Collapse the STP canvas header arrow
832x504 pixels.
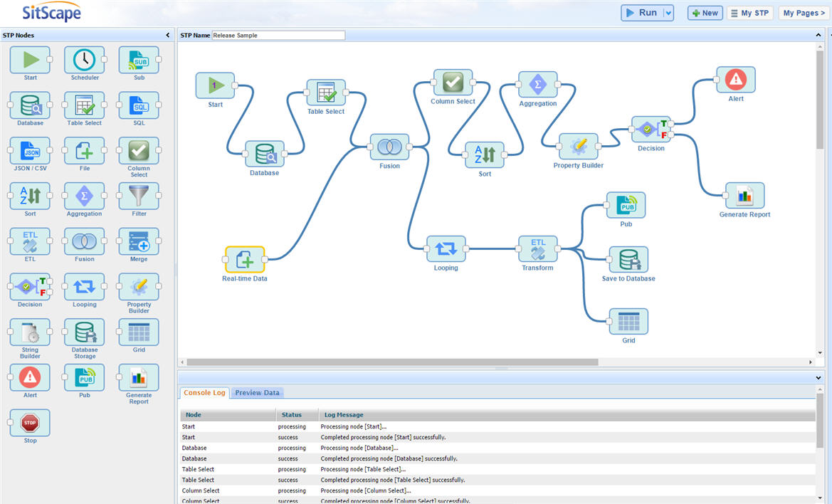coord(818,35)
